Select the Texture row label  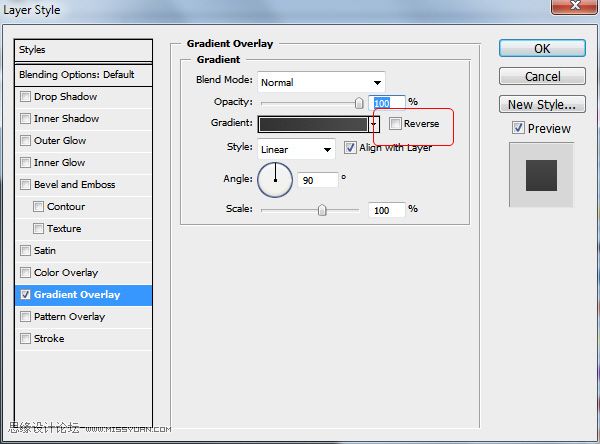click(64, 229)
